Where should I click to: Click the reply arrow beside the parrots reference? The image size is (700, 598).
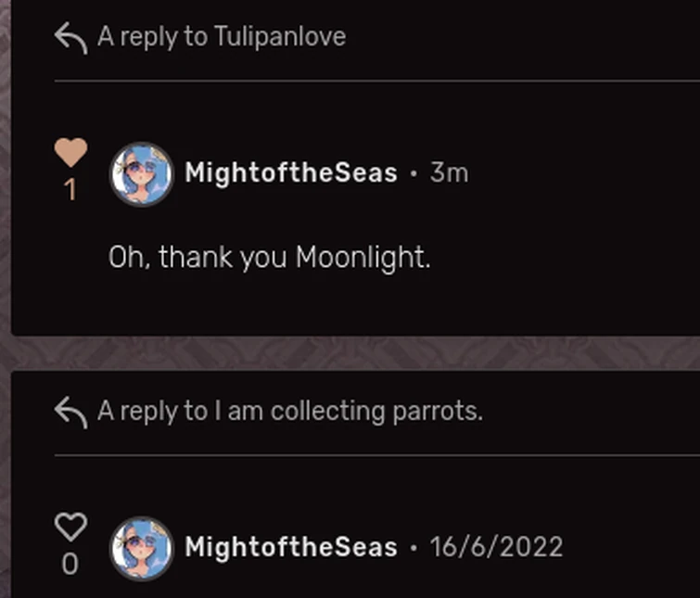(x=70, y=411)
